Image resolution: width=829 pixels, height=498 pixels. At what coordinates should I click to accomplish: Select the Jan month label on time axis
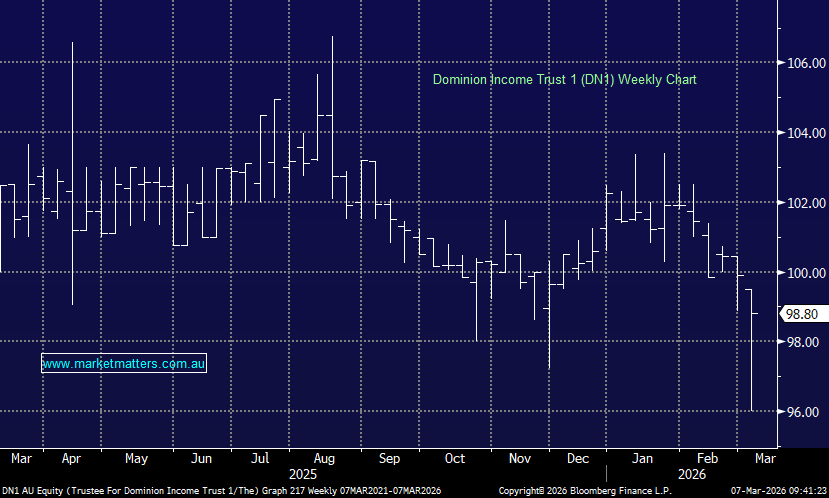[x=642, y=458]
